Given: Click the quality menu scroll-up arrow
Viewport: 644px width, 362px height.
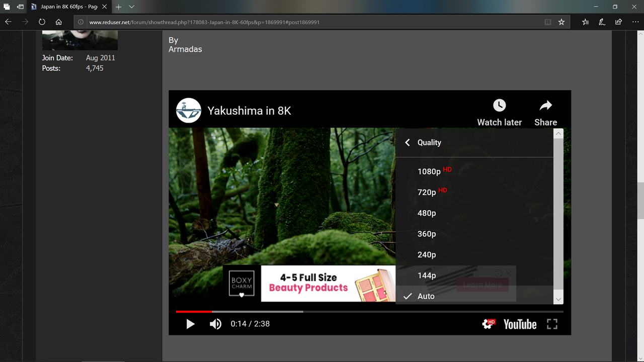Looking at the screenshot, I should [x=558, y=134].
